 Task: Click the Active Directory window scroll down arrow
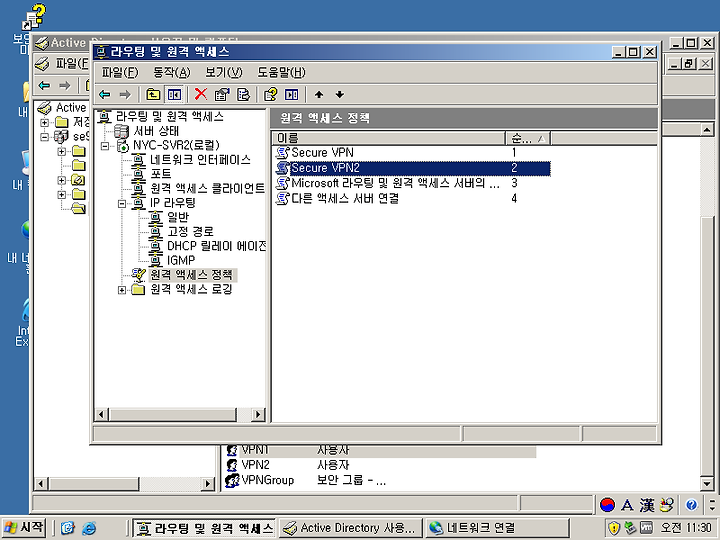(707, 483)
